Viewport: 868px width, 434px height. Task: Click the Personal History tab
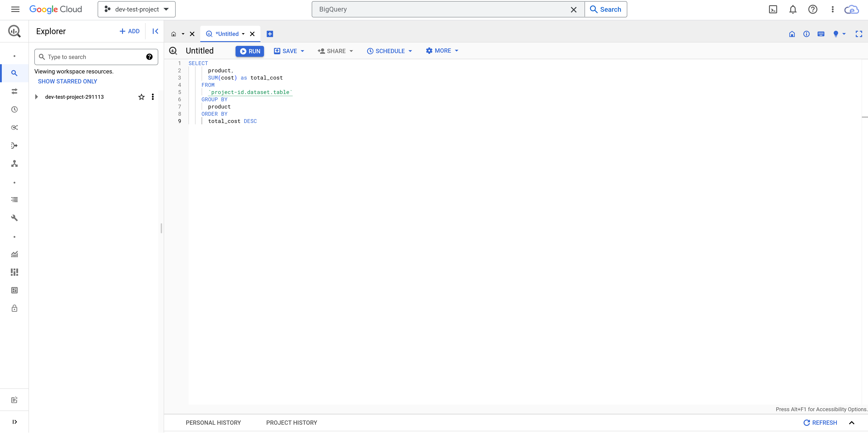pyautogui.click(x=214, y=422)
